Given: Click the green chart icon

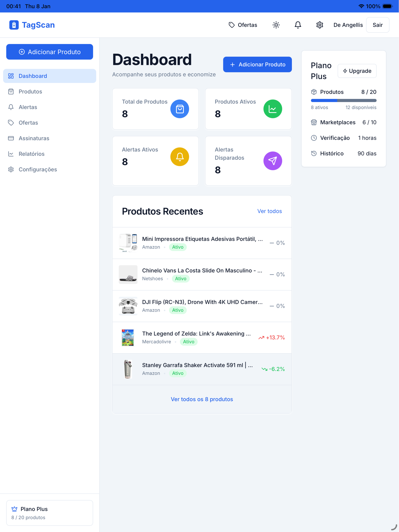Looking at the screenshot, I should [273, 109].
